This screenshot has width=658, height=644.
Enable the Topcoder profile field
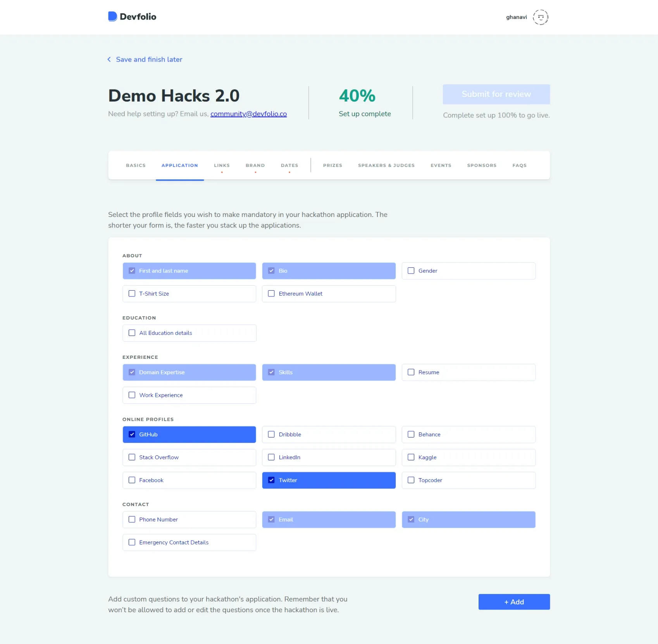(x=469, y=480)
